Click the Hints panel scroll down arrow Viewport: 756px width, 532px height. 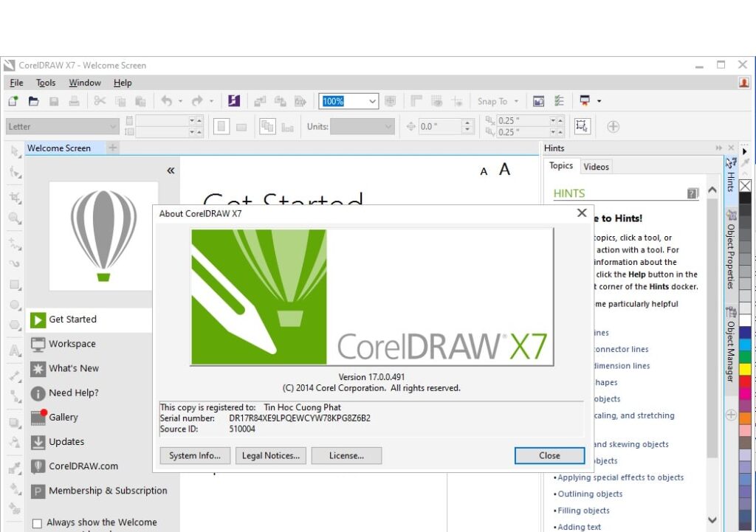712,520
